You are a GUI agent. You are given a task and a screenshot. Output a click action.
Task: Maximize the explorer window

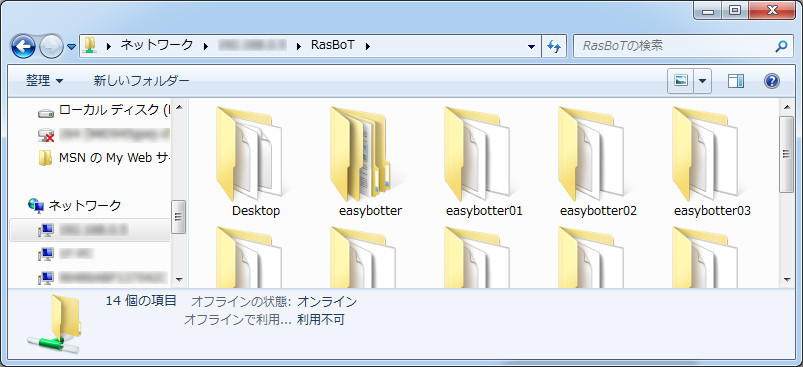pyautogui.click(x=735, y=10)
